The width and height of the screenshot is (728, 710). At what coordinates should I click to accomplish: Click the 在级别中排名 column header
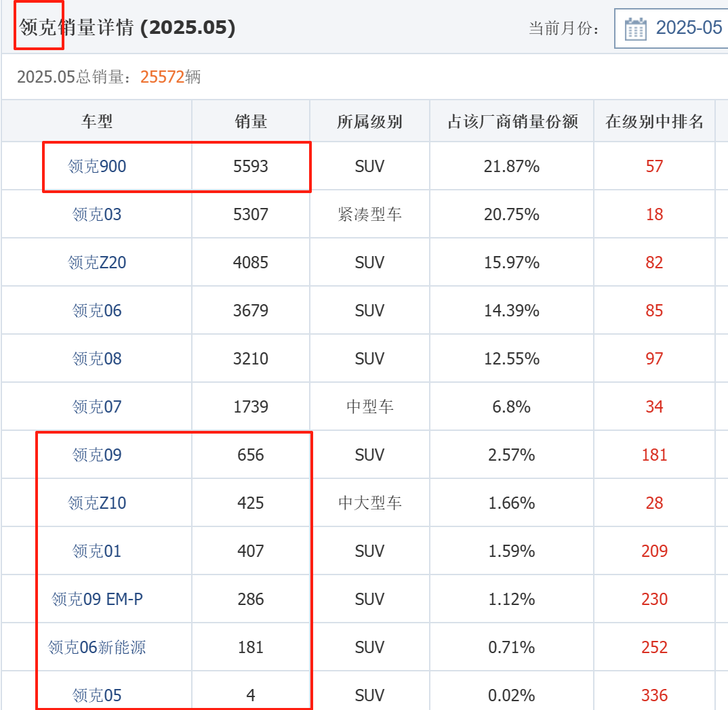[654, 121]
